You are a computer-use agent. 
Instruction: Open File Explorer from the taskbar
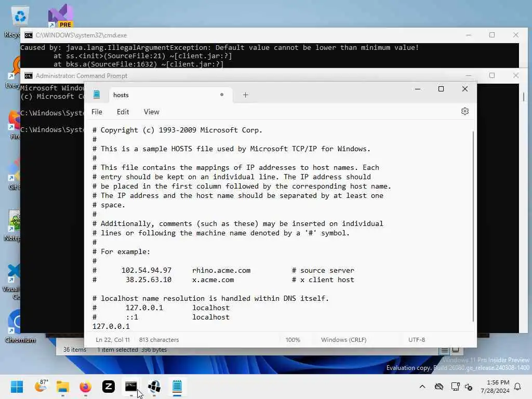pos(63,387)
